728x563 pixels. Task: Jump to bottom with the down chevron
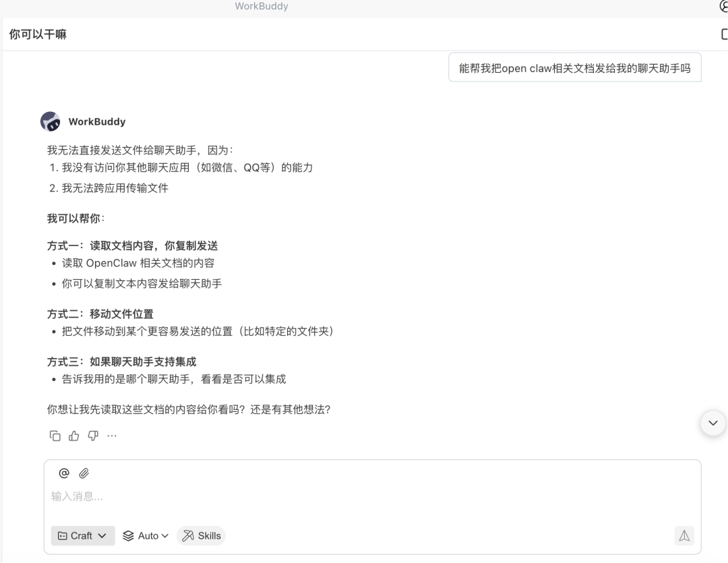click(x=714, y=423)
